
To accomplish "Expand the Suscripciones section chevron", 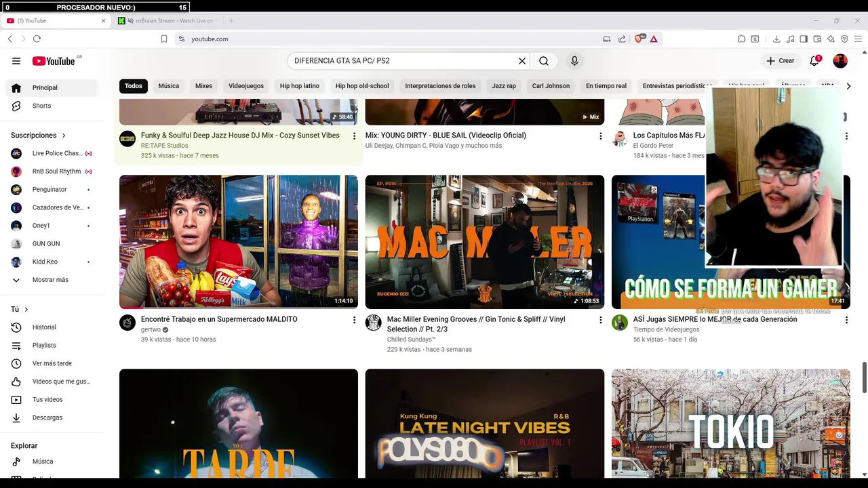I will click(64, 136).
